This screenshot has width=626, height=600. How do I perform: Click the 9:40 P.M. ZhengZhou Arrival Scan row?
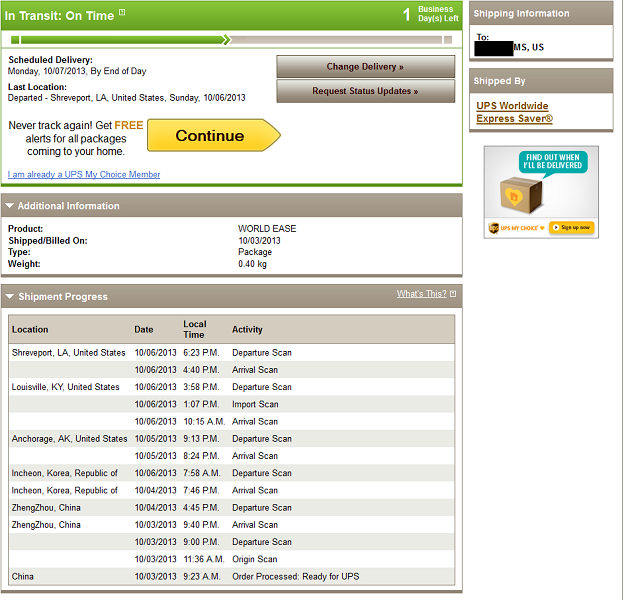(232, 525)
